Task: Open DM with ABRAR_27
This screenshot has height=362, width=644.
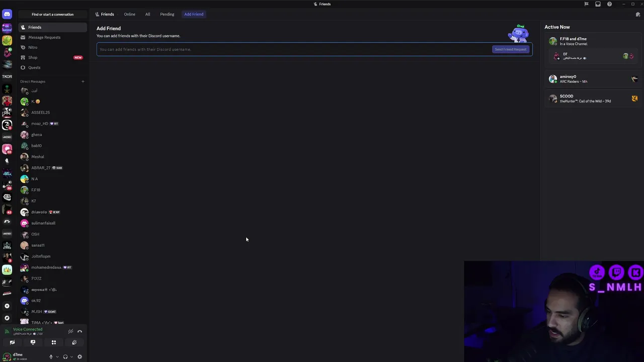Action: [53, 168]
